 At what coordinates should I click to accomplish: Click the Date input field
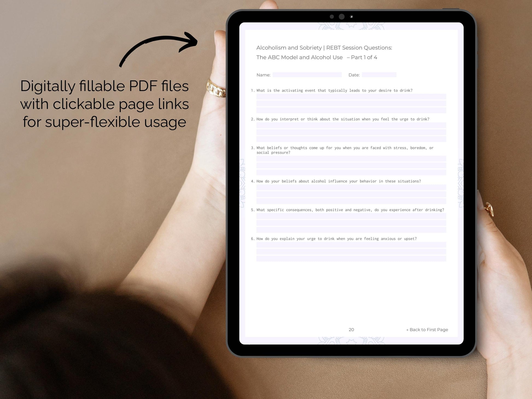click(379, 74)
